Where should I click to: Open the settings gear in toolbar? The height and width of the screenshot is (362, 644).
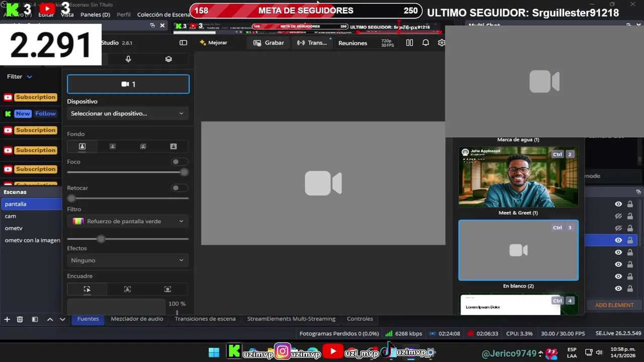(x=441, y=43)
